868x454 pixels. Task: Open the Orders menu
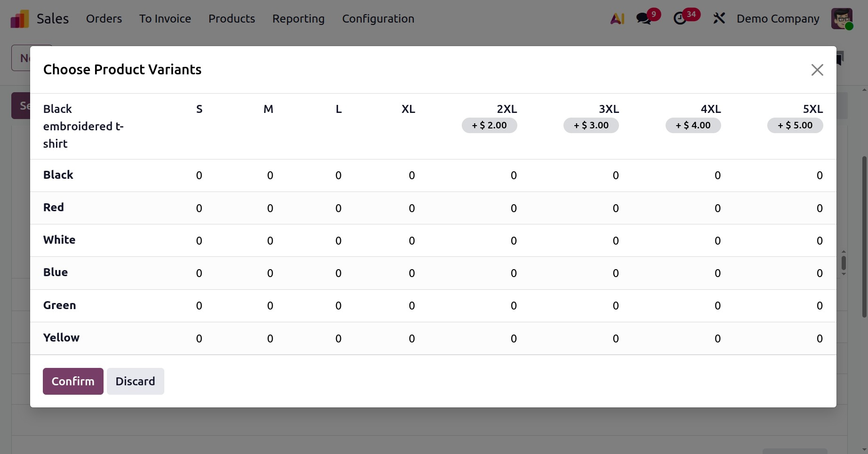tap(104, 19)
